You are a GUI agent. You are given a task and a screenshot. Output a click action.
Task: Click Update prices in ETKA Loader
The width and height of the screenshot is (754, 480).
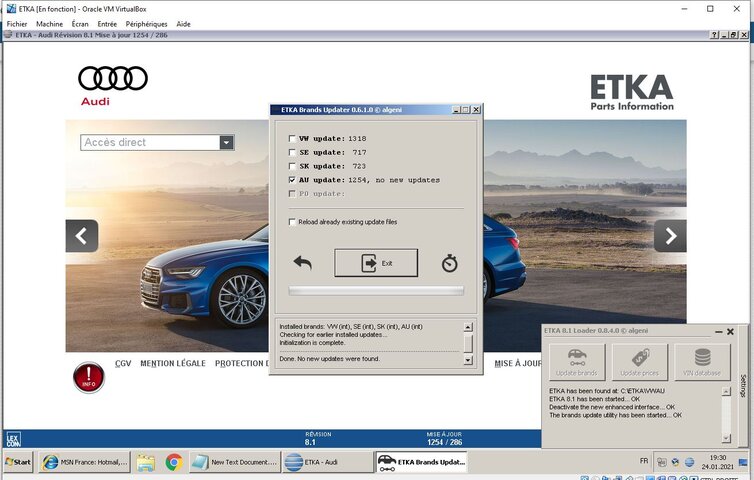tap(639, 362)
